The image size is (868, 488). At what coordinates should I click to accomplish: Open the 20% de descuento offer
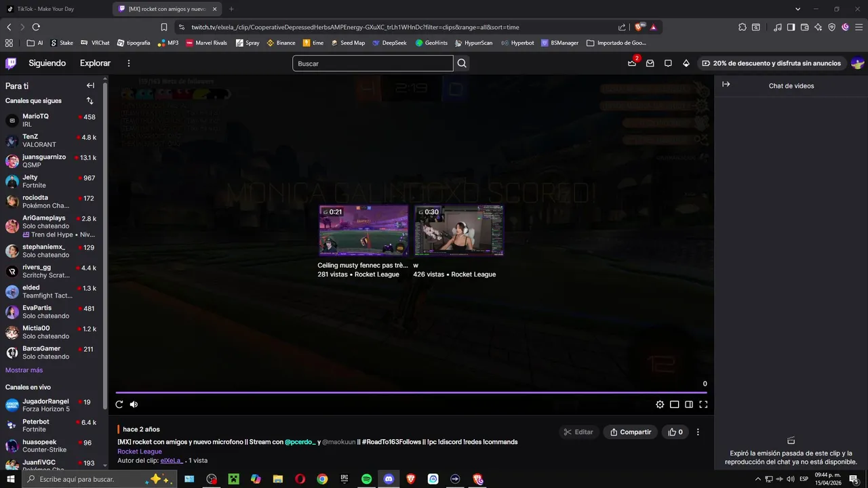(x=772, y=63)
